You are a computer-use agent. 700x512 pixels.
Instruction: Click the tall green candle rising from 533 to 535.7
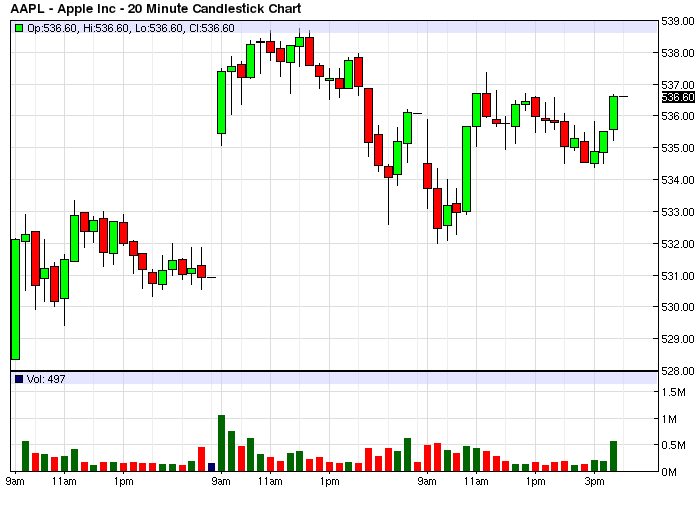coord(466,169)
